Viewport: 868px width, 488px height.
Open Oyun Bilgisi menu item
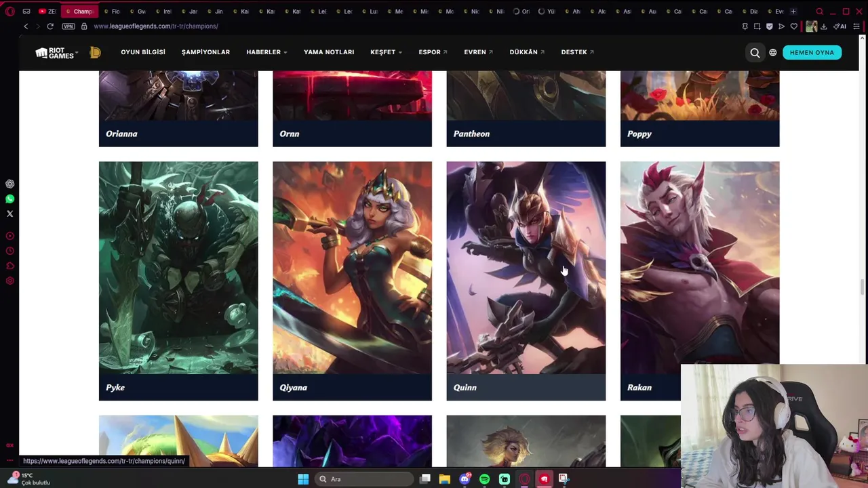[143, 52]
